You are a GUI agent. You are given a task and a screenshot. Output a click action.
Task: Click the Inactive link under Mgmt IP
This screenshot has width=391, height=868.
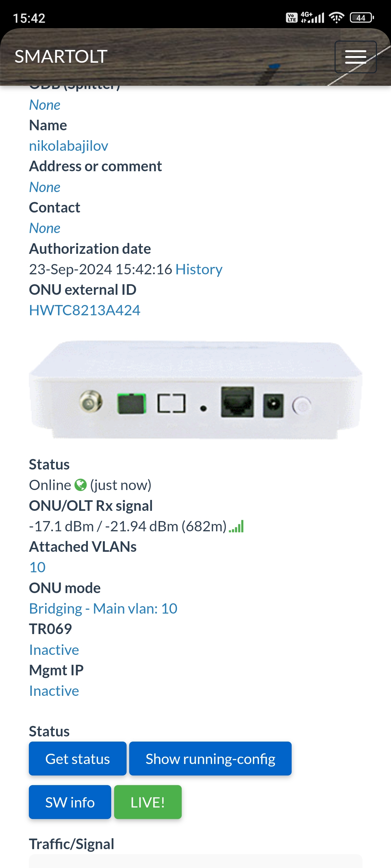click(x=54, y=691)
